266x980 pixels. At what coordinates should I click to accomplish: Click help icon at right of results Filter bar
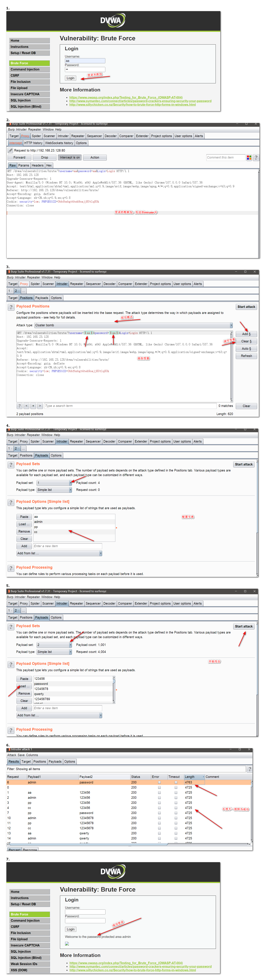[x=250, y=769]
